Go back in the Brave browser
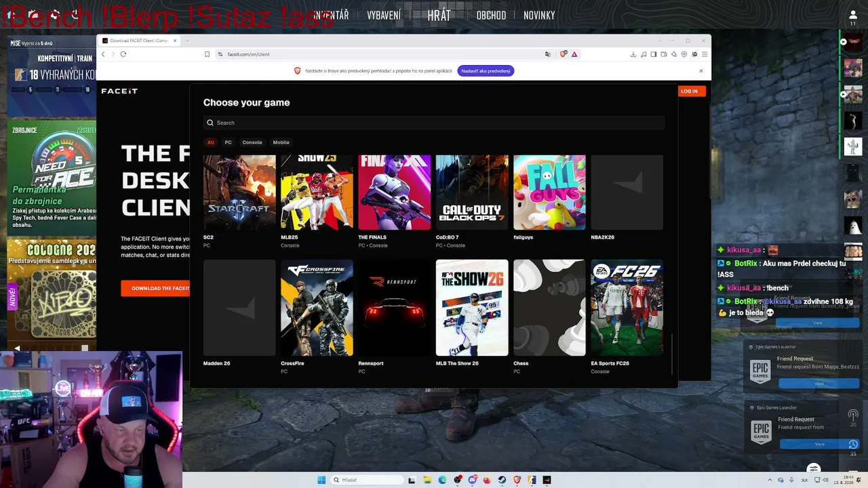Screen dimensions: 868x488 coord(104,54)
